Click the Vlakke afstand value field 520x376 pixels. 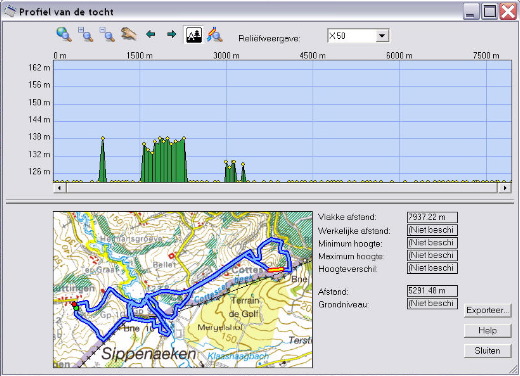point(432,217)
